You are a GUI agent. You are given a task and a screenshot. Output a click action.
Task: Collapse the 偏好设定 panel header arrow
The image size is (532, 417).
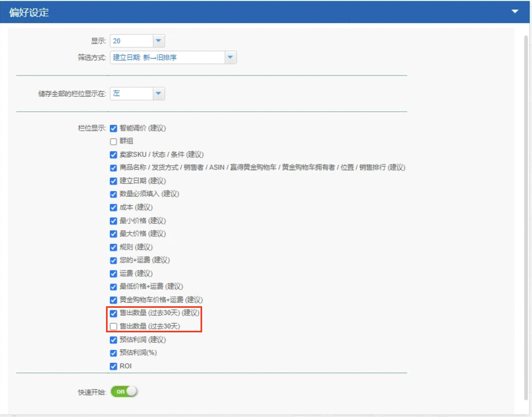pyautogui.click(x=515, y=11)
